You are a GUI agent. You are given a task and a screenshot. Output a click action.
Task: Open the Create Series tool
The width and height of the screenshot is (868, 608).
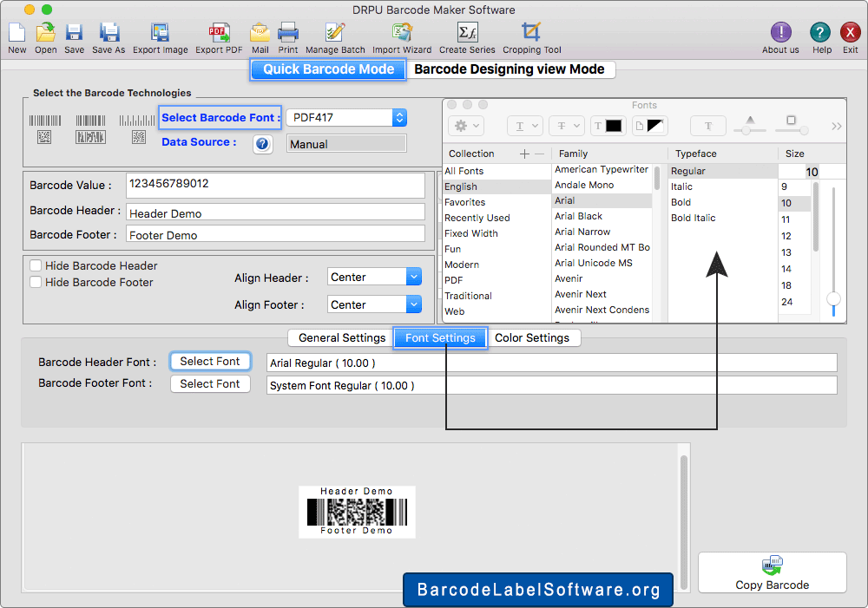coord(467,33)
